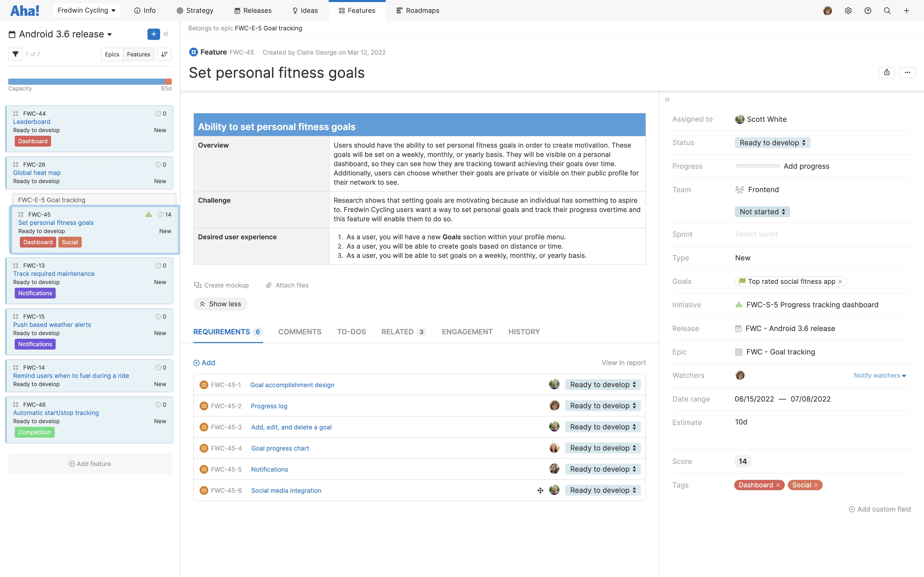Click the share export icon
924x577 pixels.
(x=887, y=72)
